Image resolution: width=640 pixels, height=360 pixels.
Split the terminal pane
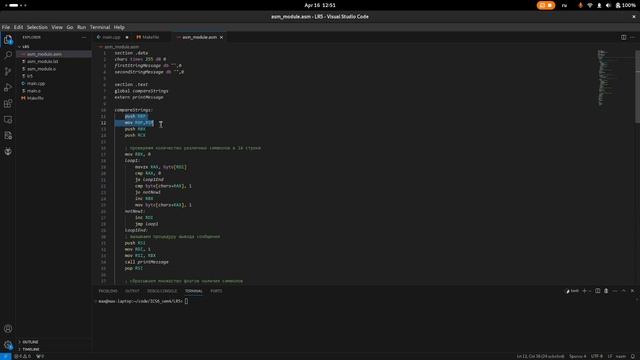tap(598, 291)
